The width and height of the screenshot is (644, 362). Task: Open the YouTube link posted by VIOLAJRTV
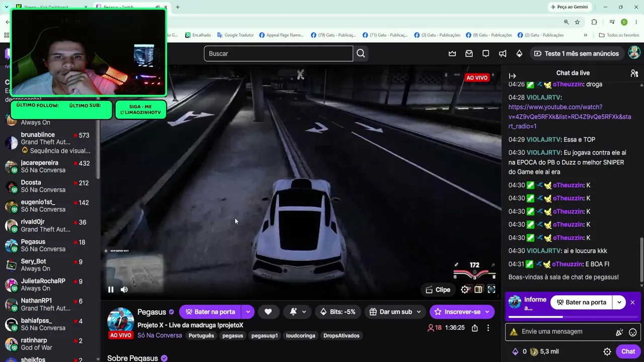570,117
